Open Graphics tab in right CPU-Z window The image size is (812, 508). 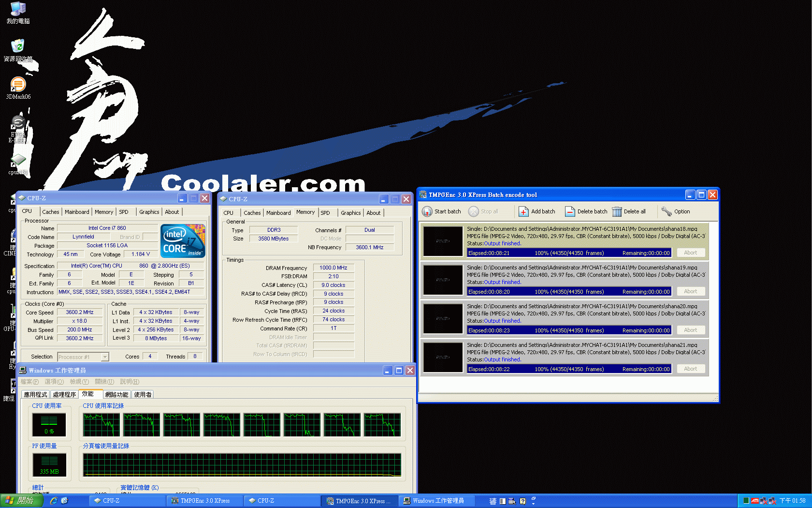[350, 213]
